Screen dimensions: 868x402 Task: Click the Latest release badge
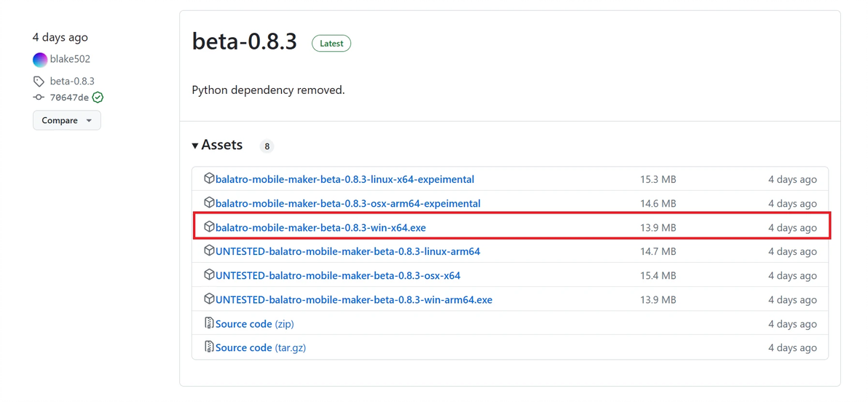[x=331, y=44]
